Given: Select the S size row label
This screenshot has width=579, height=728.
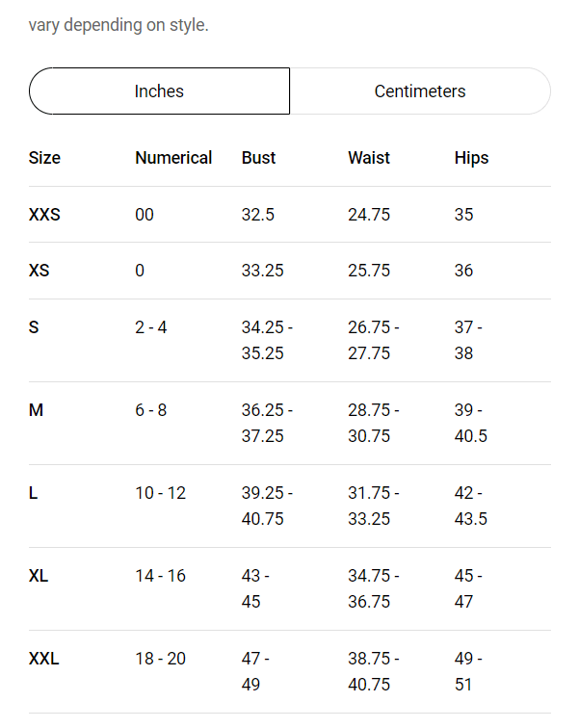Looking at the screenshot, I should coord(34,327).
